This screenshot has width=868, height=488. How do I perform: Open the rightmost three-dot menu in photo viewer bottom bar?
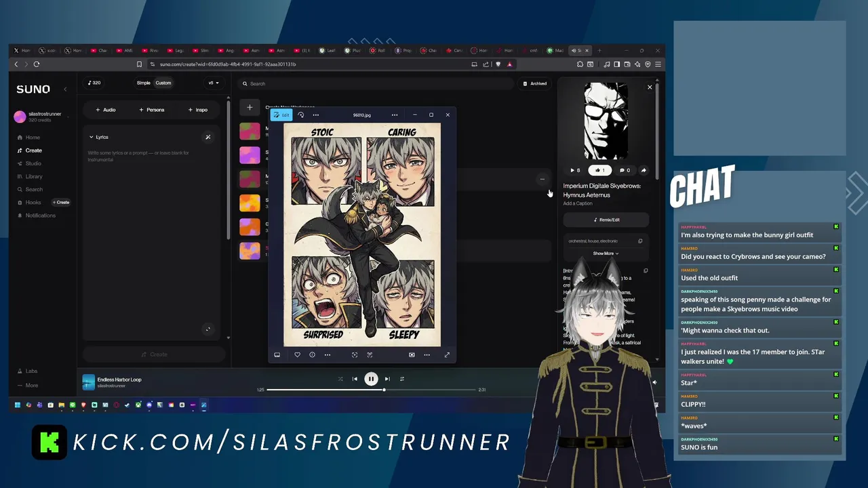427,354
